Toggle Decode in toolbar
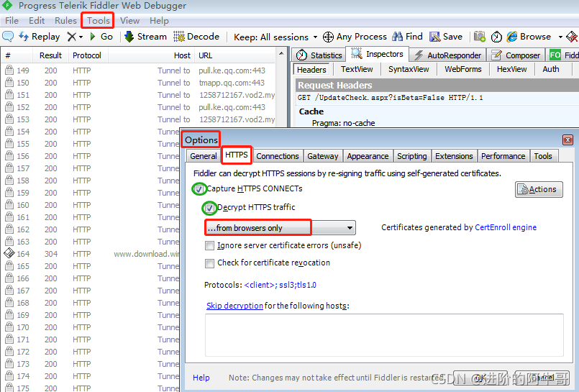579x392 pixels. 196,37
